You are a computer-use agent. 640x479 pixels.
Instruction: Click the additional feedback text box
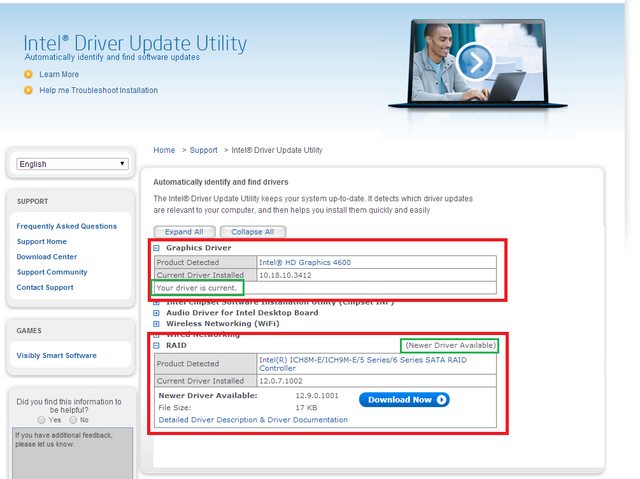pyautogui.click(x=72, y=453)
